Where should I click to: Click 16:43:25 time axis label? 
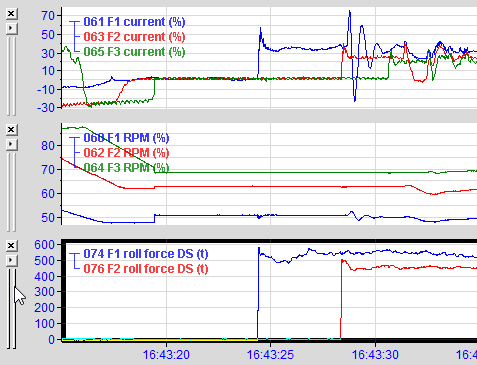tap(270, 355)
